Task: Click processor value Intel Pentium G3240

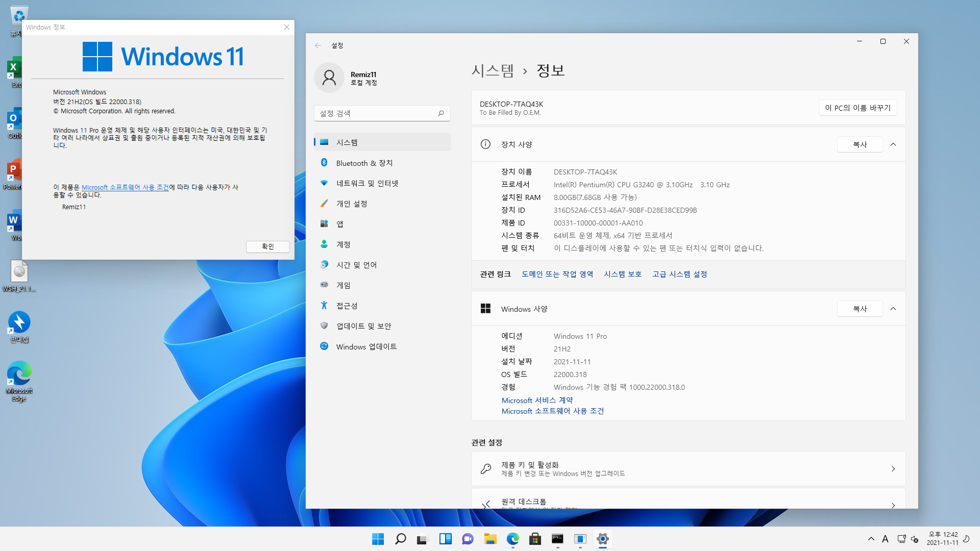Action: coord(642,185)
